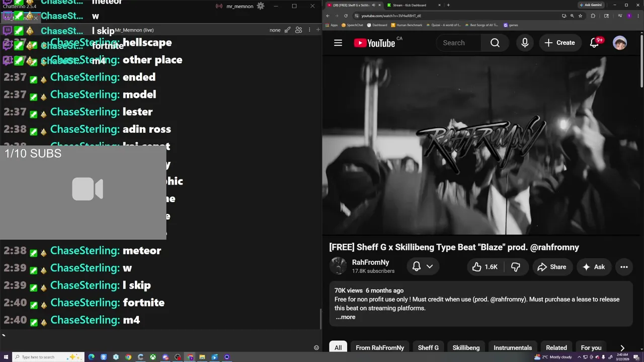Open notification preferences dropdown next to bell

430,266
